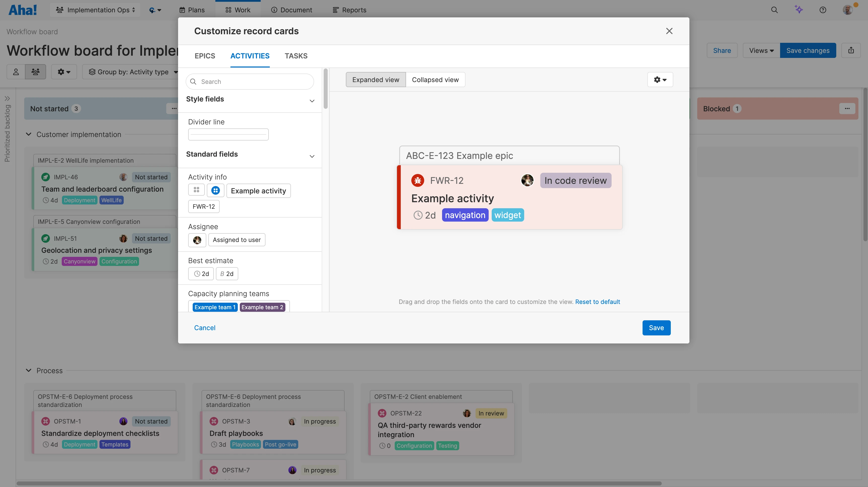Click inside the modal search field
This screenshot has width=868, height=487.
249,81
